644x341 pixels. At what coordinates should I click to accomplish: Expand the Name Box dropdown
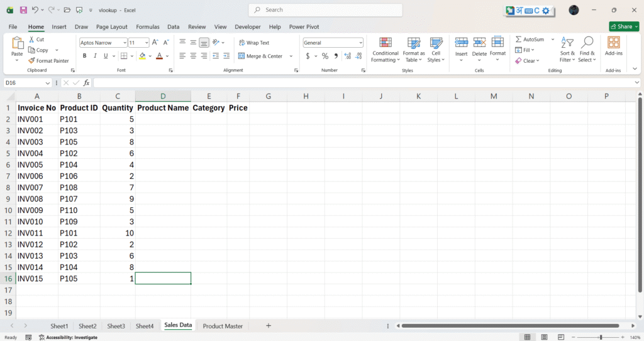[48, 83]
